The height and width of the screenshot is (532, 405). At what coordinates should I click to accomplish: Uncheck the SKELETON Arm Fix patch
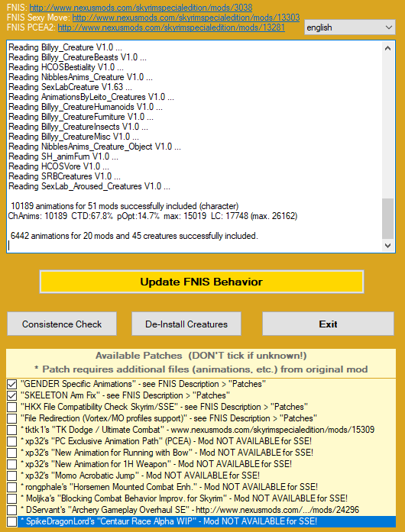12,395
